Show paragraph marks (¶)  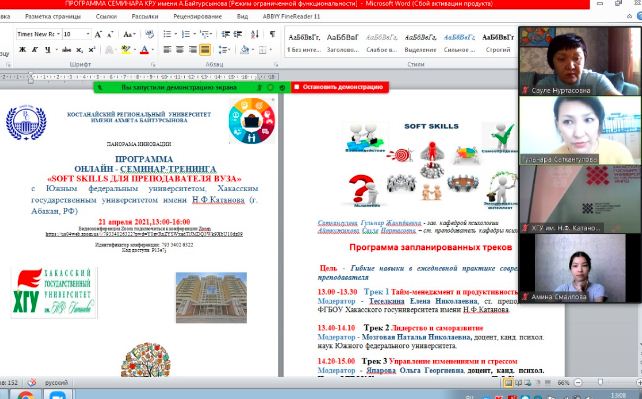click(x=272, y=34)
